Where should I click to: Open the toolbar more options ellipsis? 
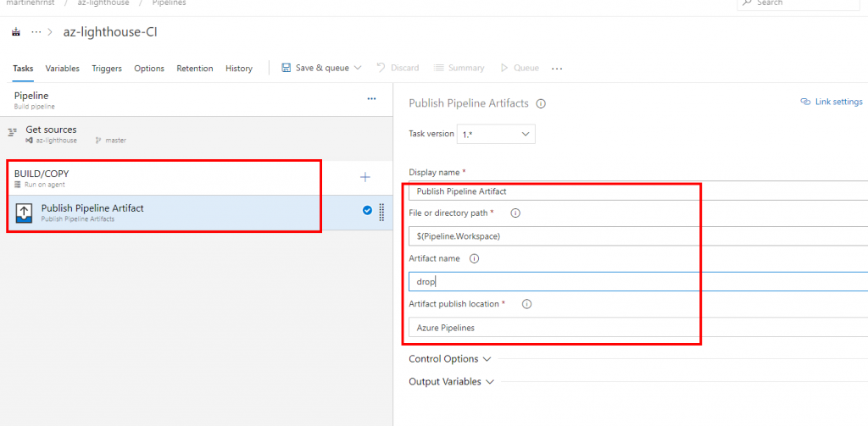(x=557, y=69)
